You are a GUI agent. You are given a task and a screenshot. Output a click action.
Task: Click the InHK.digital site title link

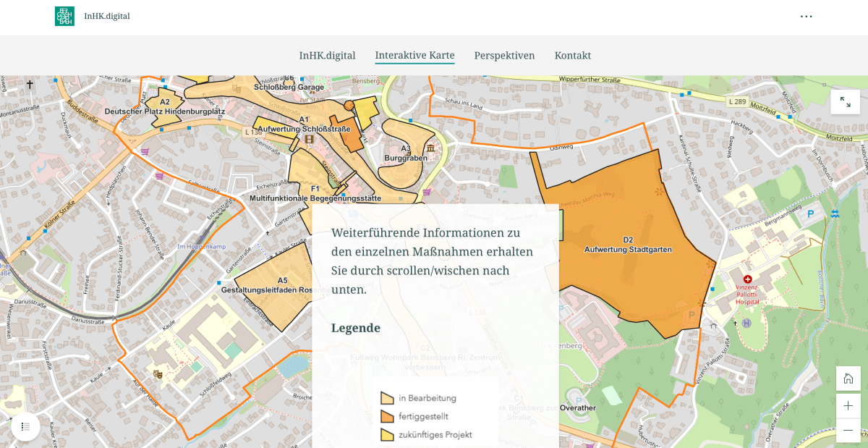tap(107, 16)
